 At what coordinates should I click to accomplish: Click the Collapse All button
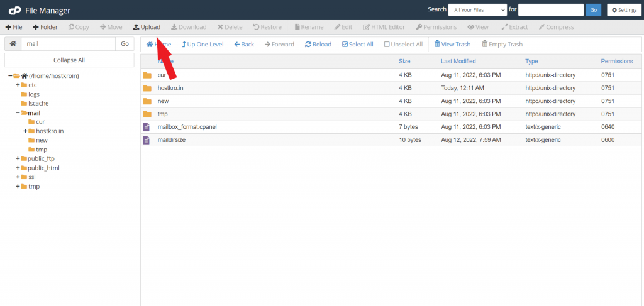(x=69, y=60)
